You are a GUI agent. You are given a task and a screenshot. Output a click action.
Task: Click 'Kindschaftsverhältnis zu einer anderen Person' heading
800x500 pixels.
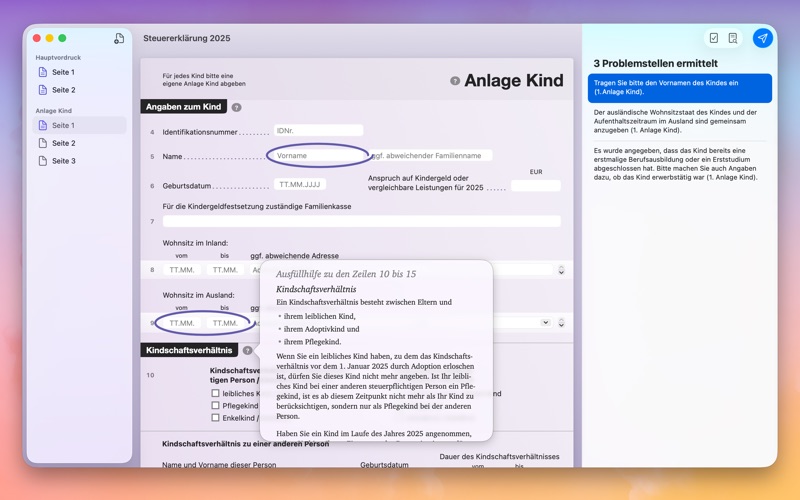[x=245, y=444]
